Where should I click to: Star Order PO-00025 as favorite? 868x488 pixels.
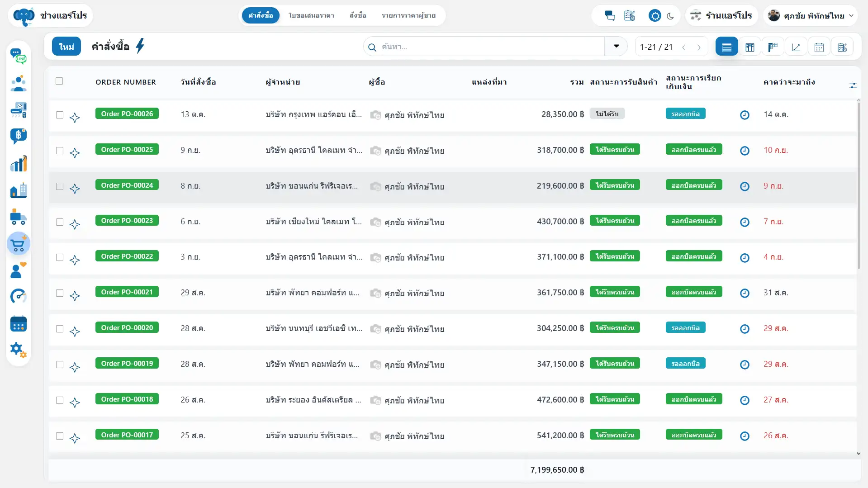click(75, 153)
